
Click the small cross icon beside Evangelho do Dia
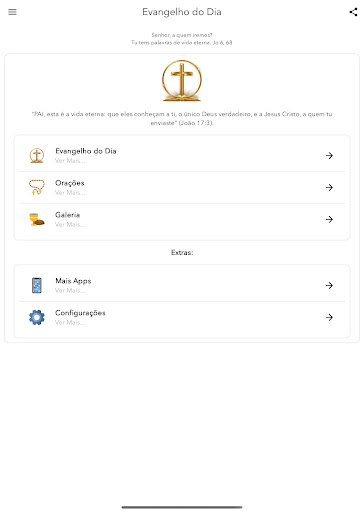tap(37, 155)
